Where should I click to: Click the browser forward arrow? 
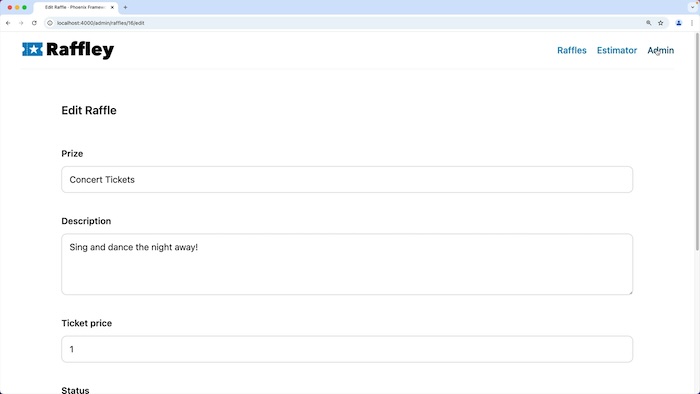(21, 23)
